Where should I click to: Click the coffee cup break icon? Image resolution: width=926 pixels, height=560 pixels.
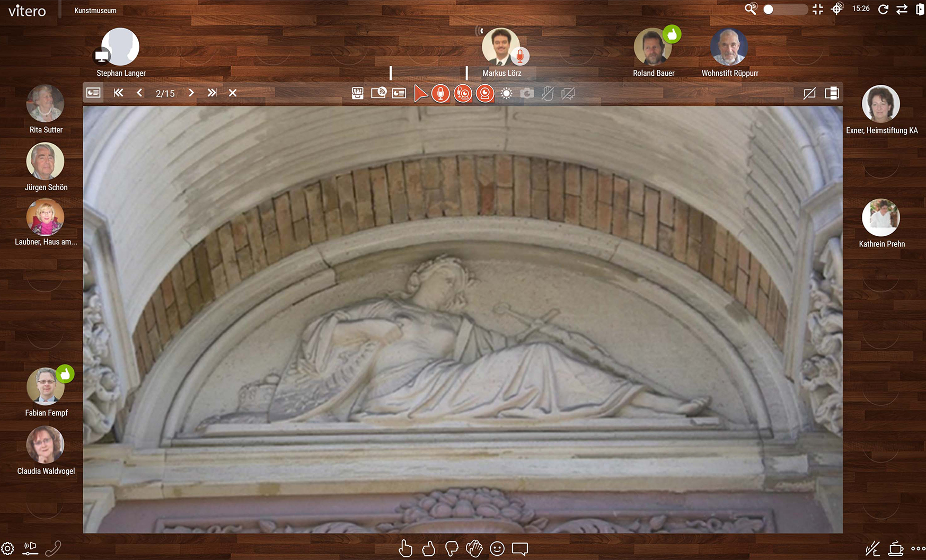tap(896, 548)
